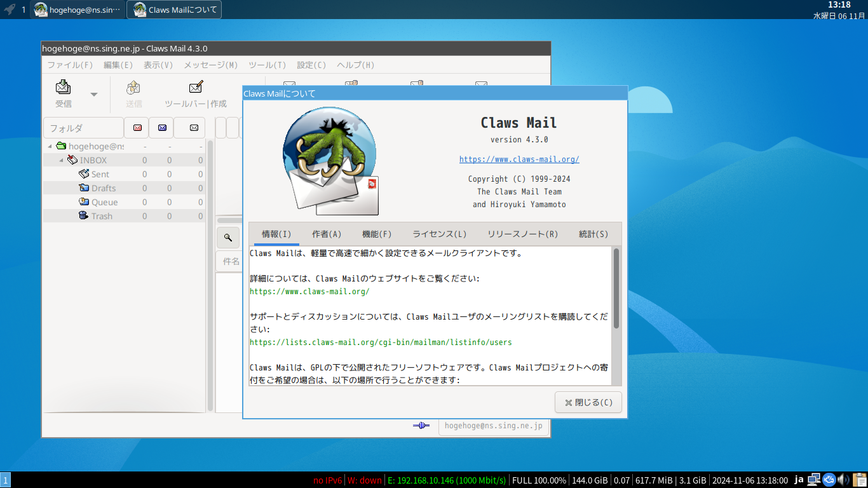Click the Compose (作成) toolbar icon
Image resolution: width=868 pixels, height=488 pixels.
point(196,87)
